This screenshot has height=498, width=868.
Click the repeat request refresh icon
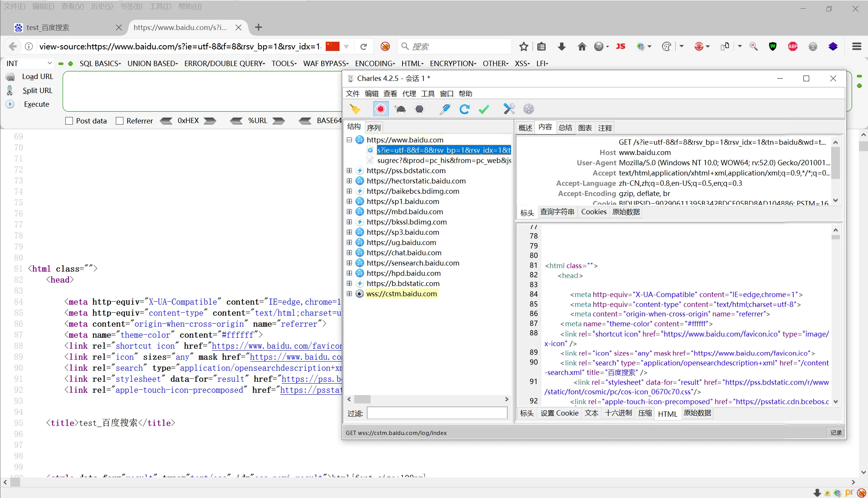click(x=464, y=109)
